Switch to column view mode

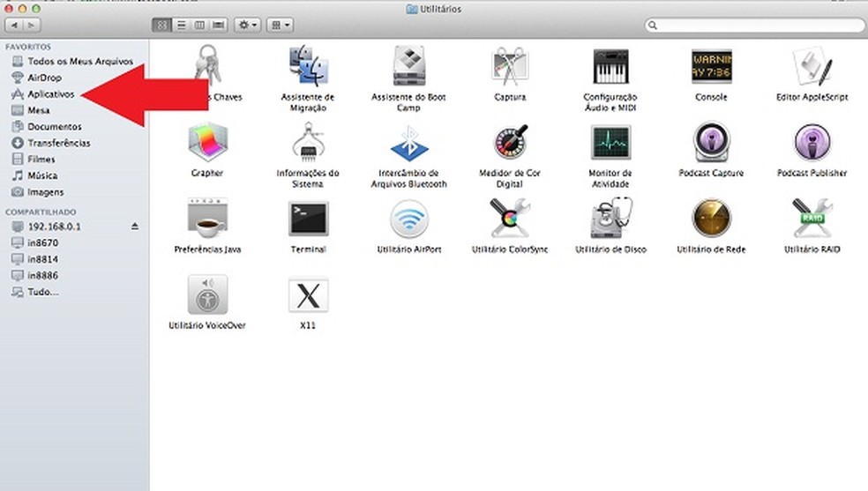click(x=199, y=26)
